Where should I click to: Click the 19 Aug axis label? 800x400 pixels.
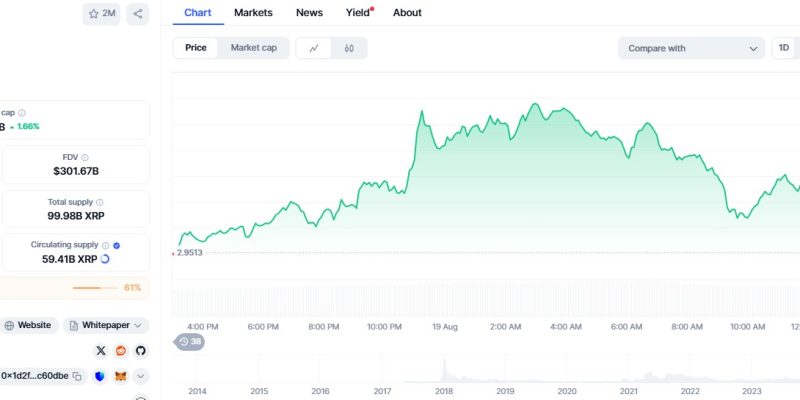[445, 327]
